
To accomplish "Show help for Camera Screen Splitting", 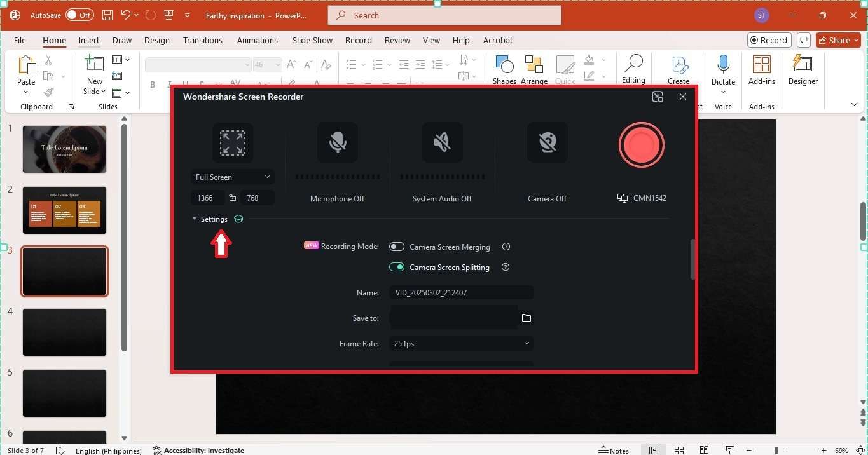I will tap(506, 267).
